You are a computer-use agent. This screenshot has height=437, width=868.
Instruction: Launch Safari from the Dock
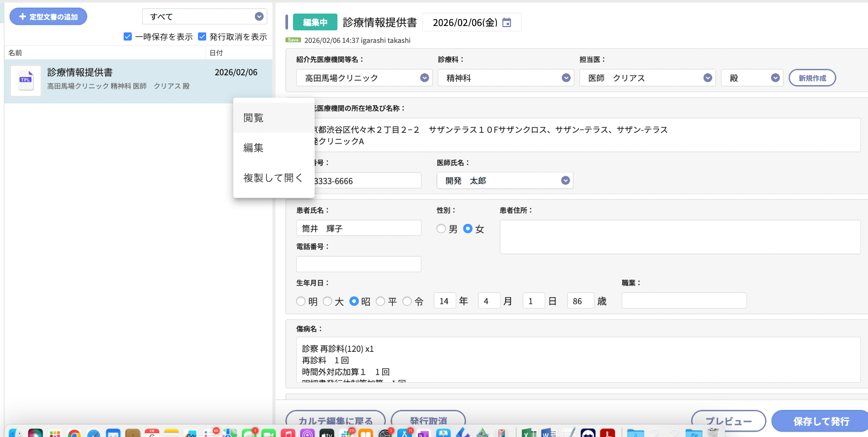pos(94,433)
